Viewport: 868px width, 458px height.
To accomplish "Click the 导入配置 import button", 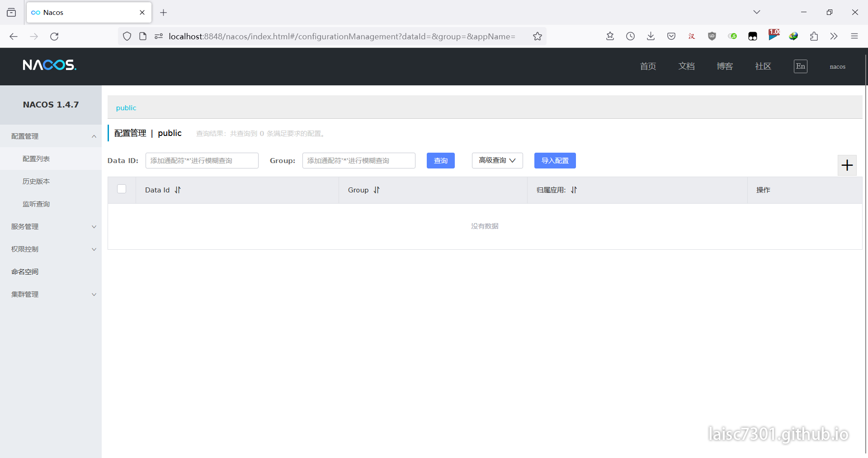I will [555, 160].
